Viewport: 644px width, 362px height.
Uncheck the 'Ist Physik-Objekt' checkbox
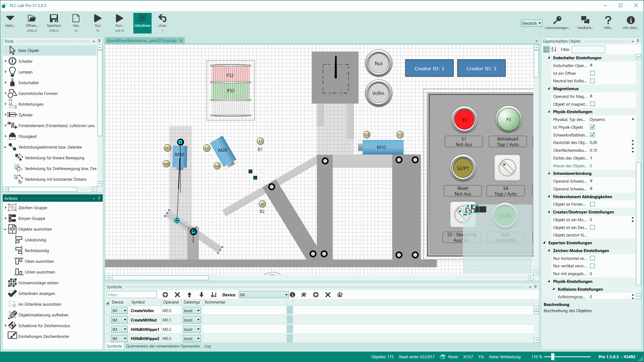coord(592,127)
